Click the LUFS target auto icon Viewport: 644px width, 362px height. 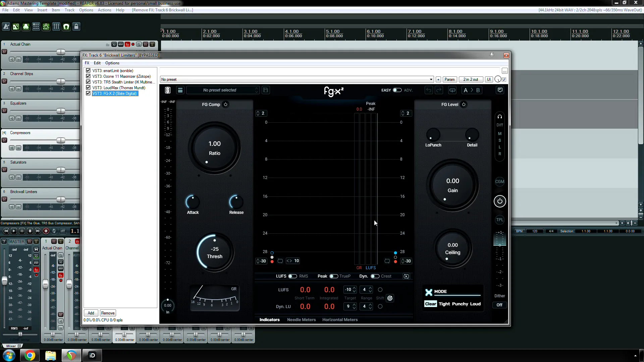click(x=390, y=298)
